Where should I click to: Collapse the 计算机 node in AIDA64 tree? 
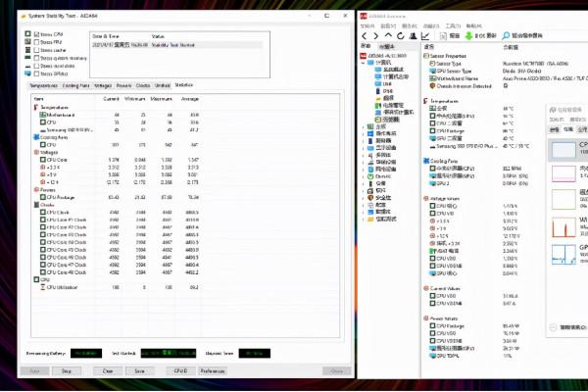[364, 63]
